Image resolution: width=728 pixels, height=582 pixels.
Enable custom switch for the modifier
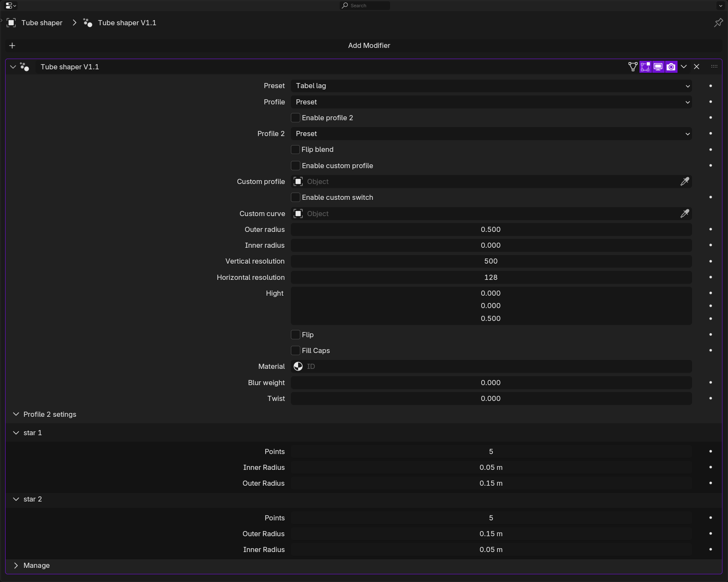[x=295, y=197]
